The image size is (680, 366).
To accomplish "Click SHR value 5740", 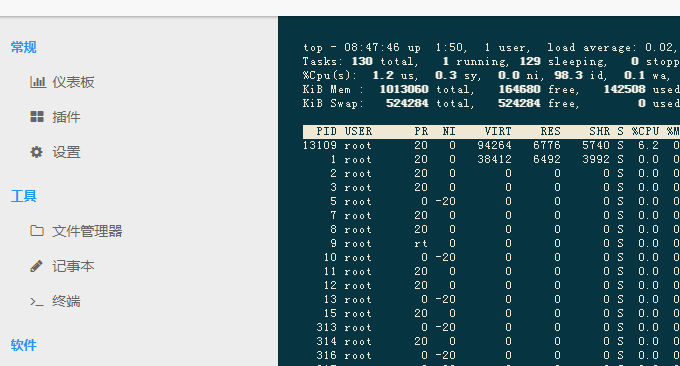I will (596, 145).
